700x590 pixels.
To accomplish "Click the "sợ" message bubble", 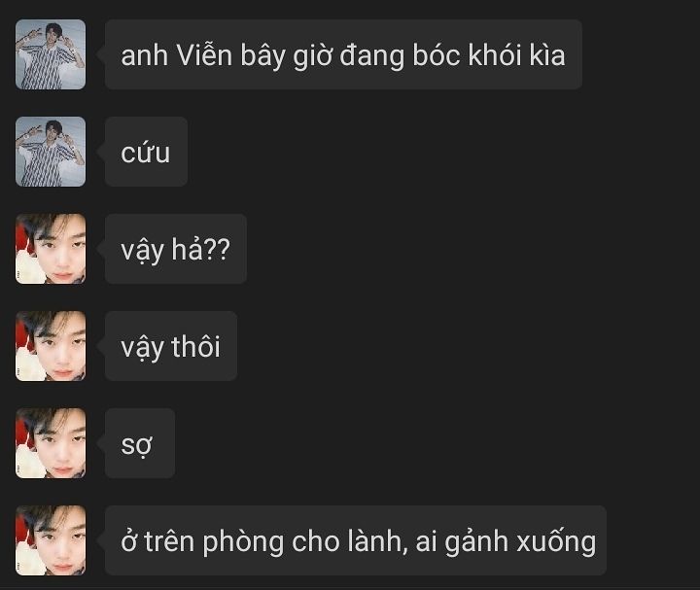I will (x=140, y=443).
